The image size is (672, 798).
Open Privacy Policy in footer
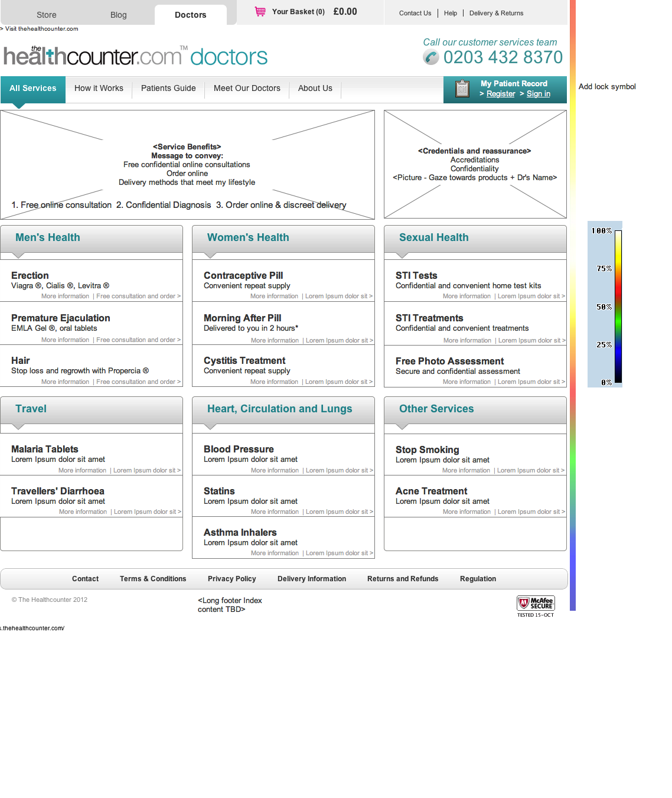click(x=231, y=579)
